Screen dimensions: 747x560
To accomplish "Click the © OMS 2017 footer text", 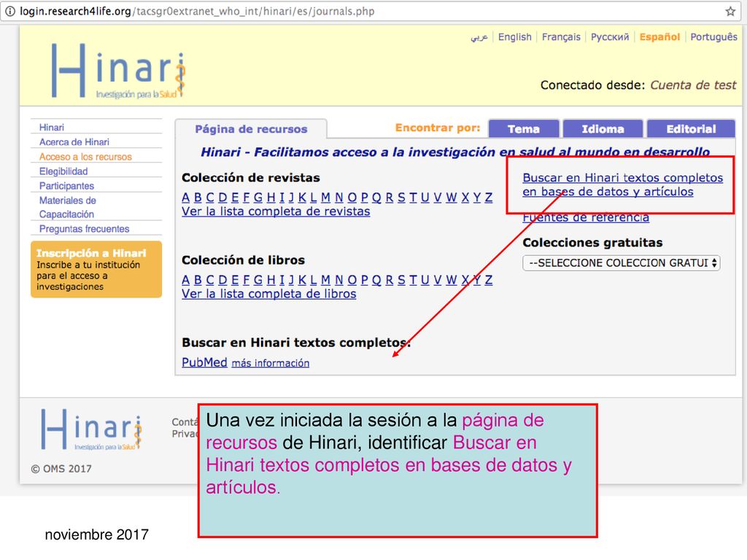I will [x=61, y=469].
